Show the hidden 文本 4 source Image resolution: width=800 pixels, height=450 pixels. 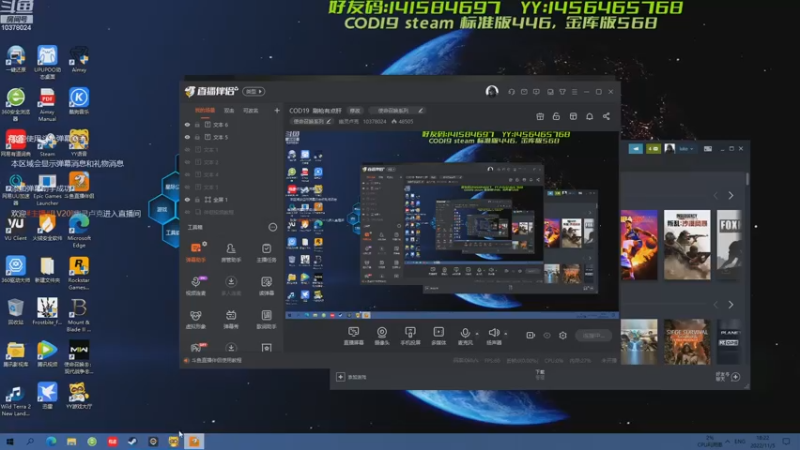point(187,174)
